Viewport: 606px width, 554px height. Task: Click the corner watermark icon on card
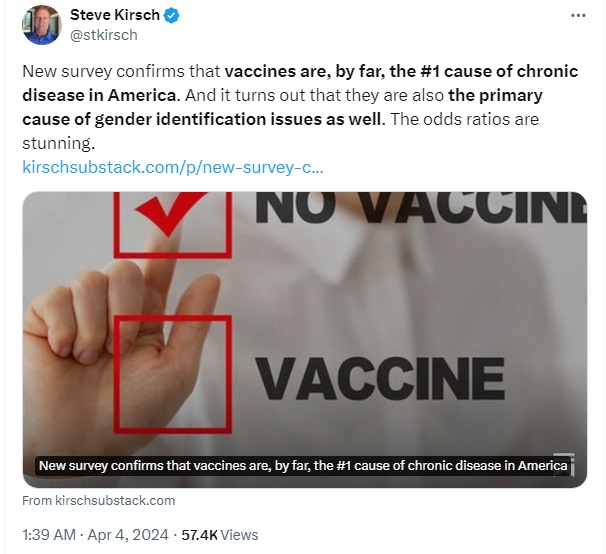[563, 464]
